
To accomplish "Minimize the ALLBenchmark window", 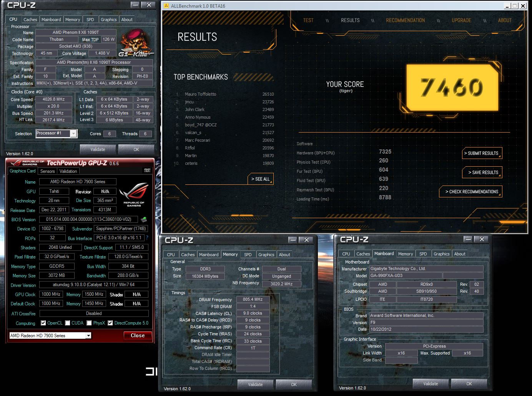I will point(508,6).
